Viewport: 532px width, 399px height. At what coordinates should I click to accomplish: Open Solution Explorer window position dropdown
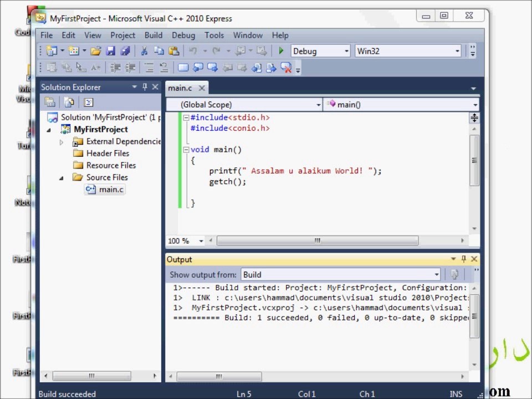(134, 87)
